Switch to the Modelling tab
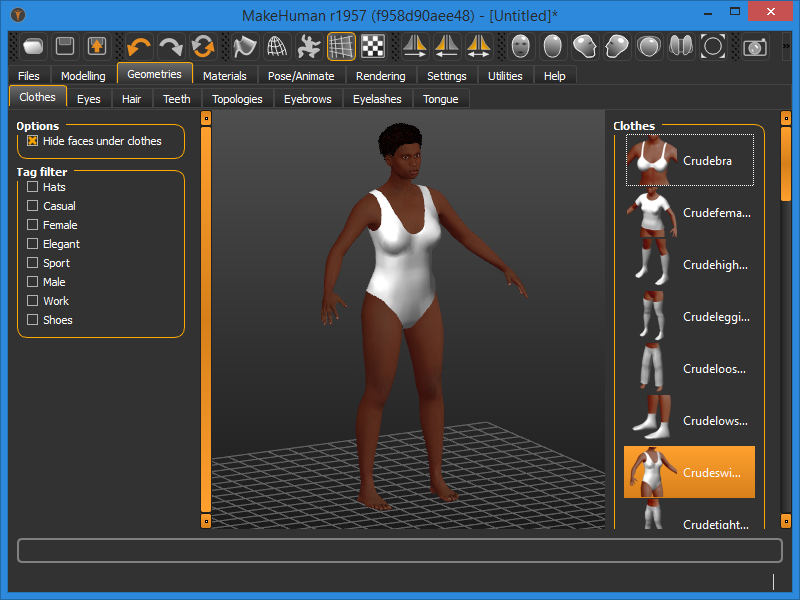The width and height of the screenshot is (800, 600). click(x=83, y=76)
